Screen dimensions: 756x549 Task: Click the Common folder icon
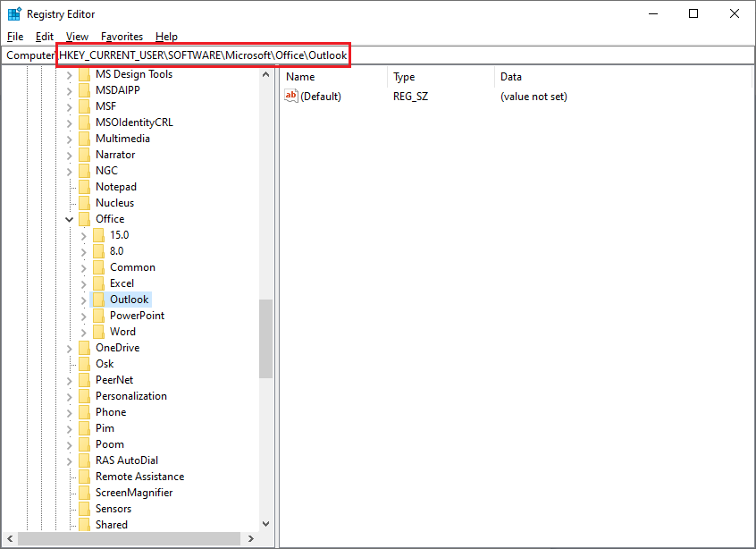point(98,267)
